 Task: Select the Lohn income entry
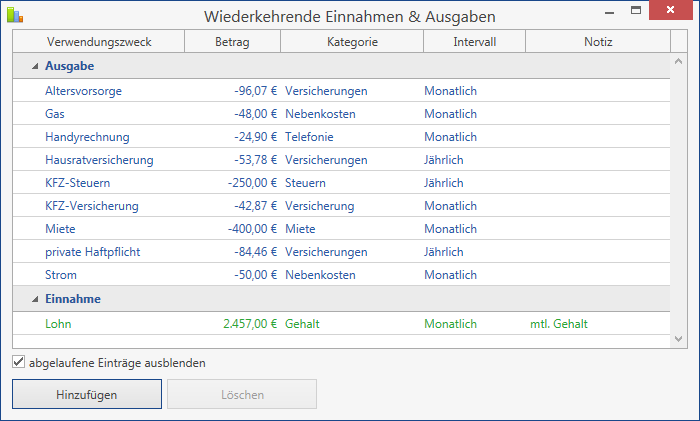342,324
